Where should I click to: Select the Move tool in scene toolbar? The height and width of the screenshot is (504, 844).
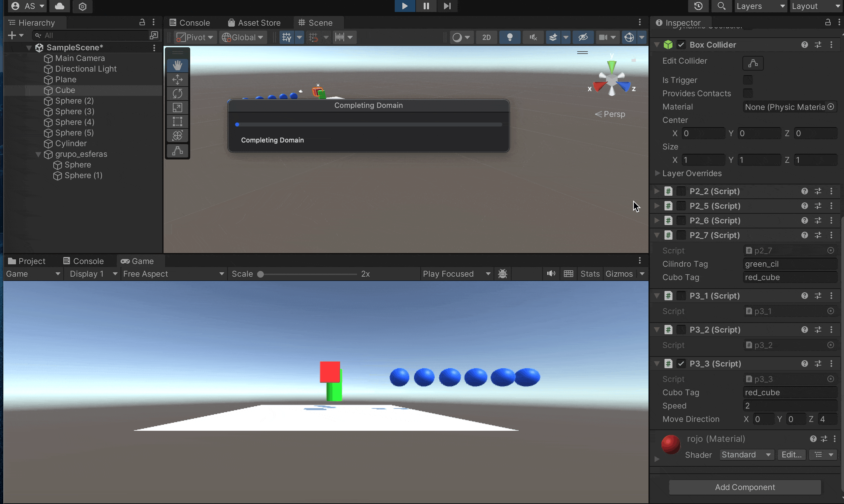178,80
